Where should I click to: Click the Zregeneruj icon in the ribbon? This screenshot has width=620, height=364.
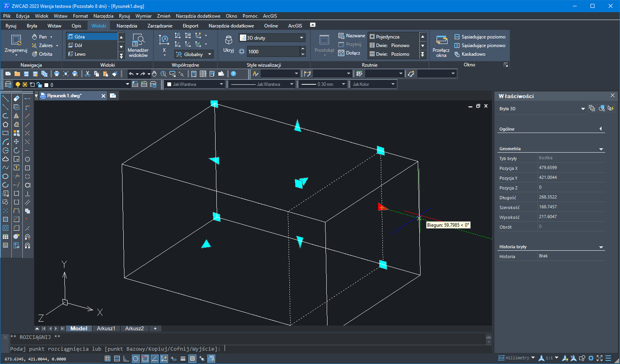pos(16,41)
